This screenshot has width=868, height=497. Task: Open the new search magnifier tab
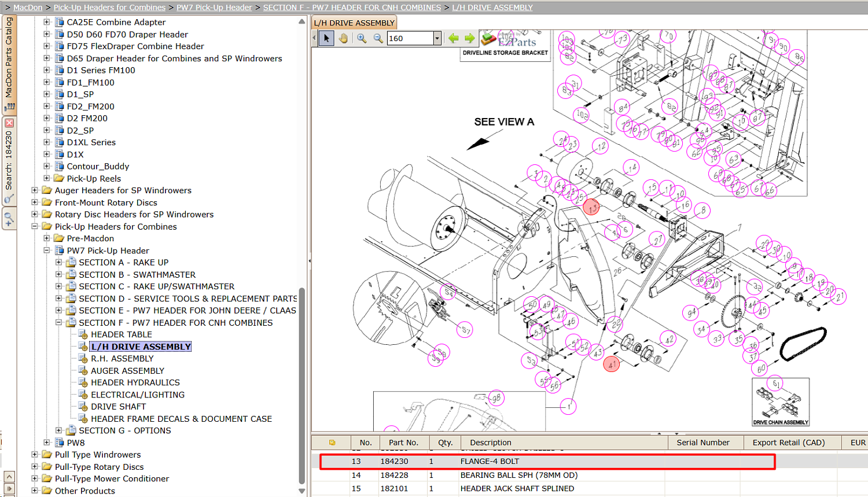(9, 220)
